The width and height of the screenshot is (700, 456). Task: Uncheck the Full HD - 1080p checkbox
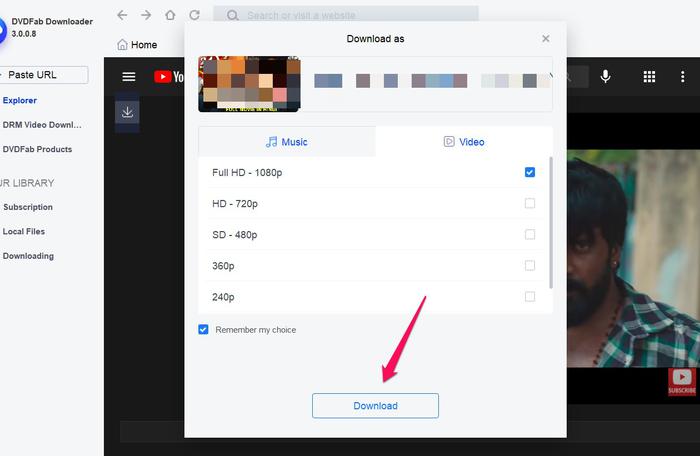coord(530,172)
